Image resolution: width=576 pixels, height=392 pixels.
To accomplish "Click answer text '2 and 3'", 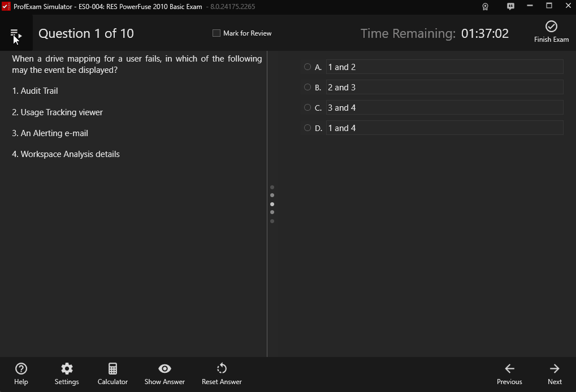I will (x=341, y=88).
